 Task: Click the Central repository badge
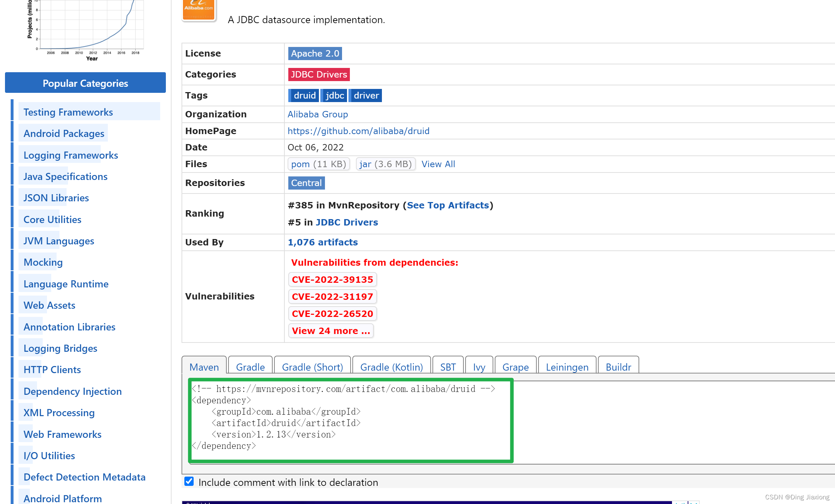tap(306, 183)
